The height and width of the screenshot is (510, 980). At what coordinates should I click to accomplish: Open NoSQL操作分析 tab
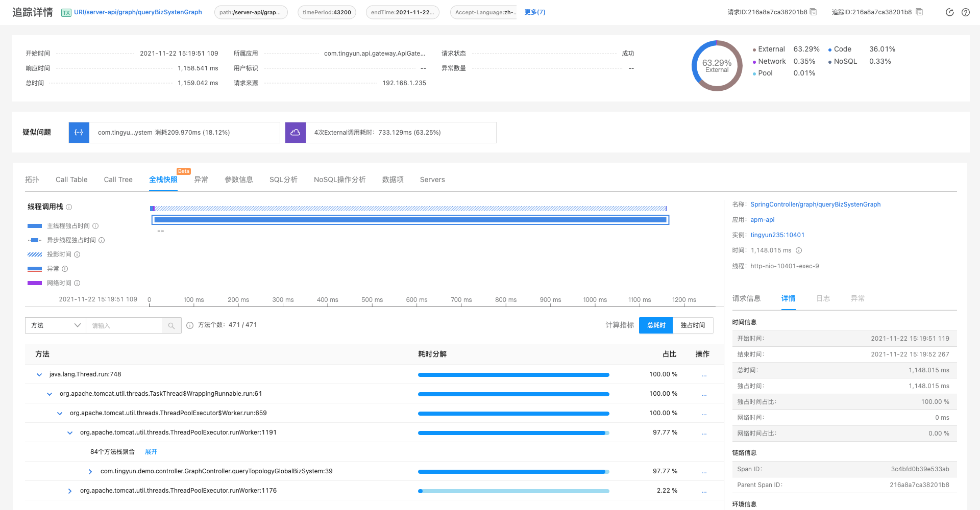(339, 180)
